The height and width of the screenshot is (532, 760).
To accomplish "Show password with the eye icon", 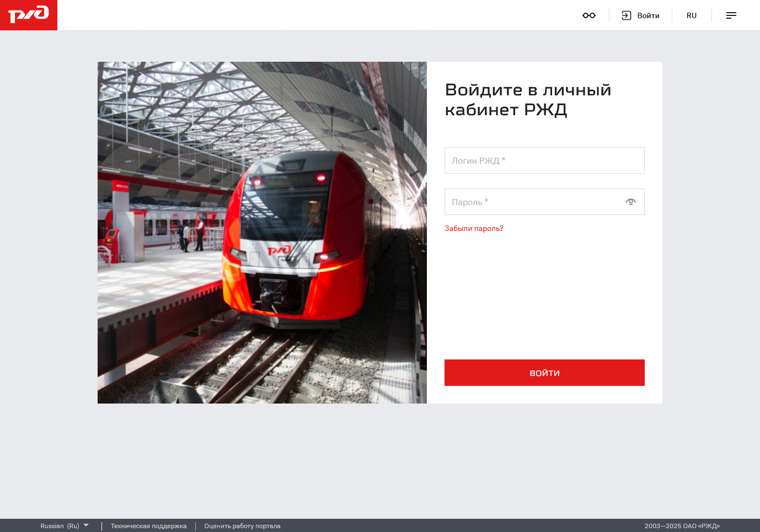I will point(631,202).
